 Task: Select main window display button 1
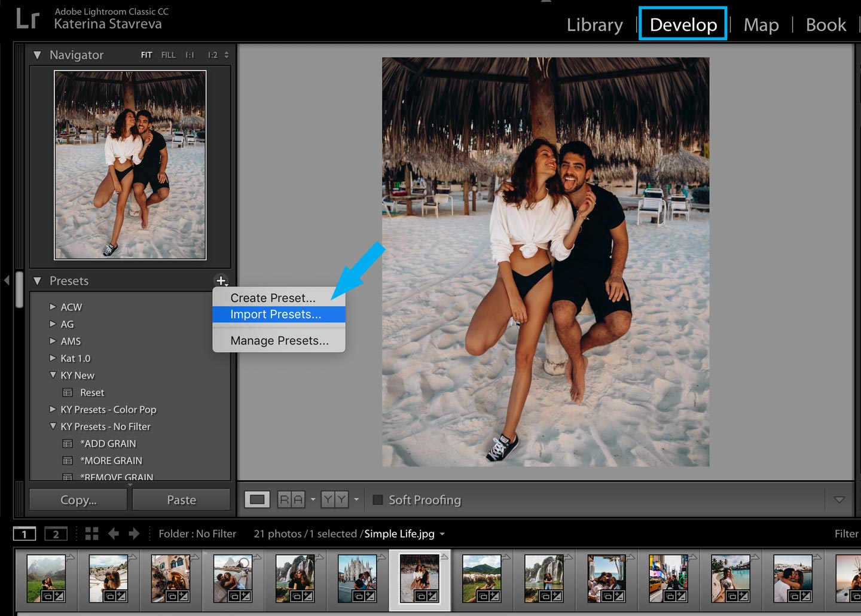click(25, 533)
